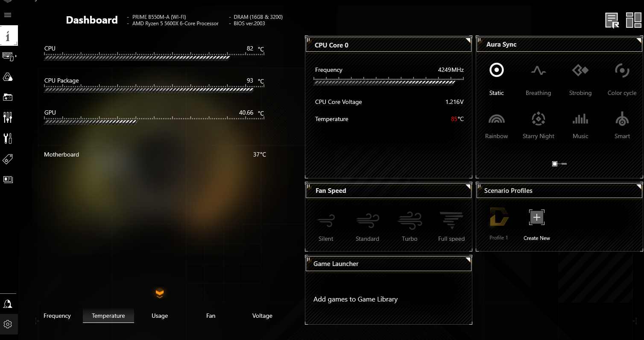Switch to the Frequency tab

point(57,316)
